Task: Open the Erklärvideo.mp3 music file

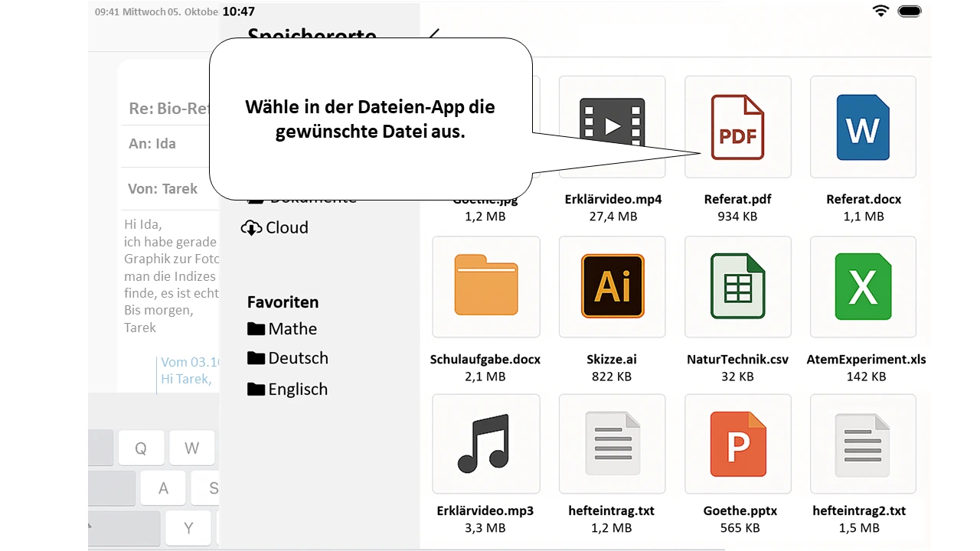Action: click(486, 444)
